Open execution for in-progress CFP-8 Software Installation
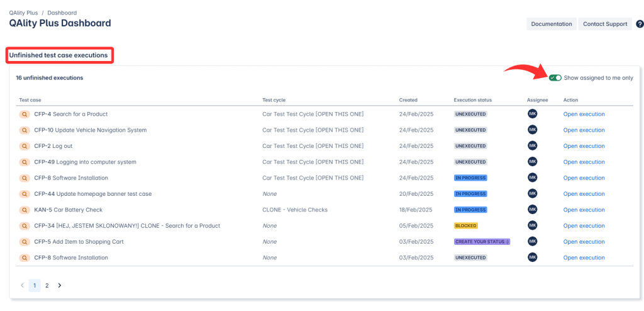 (x=584, y=178)
